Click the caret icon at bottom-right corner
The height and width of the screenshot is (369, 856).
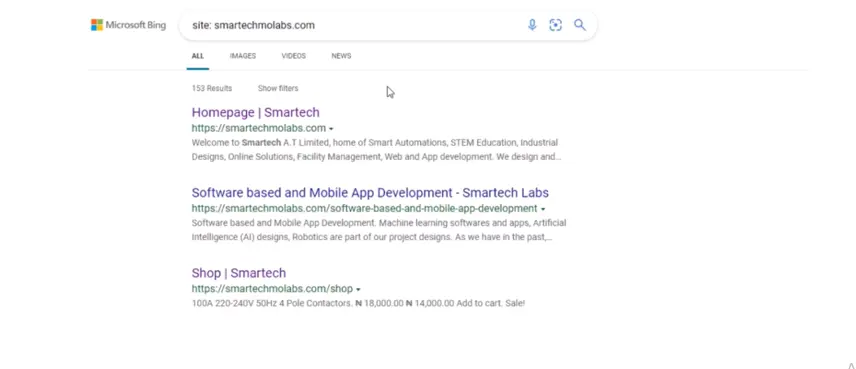click(x=851, y=365)
